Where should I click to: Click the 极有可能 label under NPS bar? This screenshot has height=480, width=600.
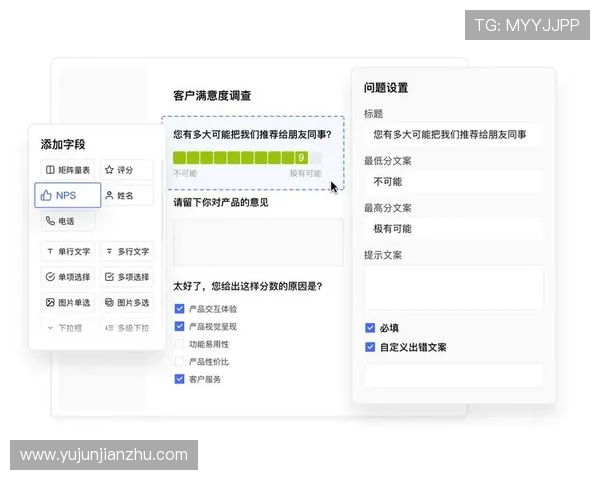(305, 173)
